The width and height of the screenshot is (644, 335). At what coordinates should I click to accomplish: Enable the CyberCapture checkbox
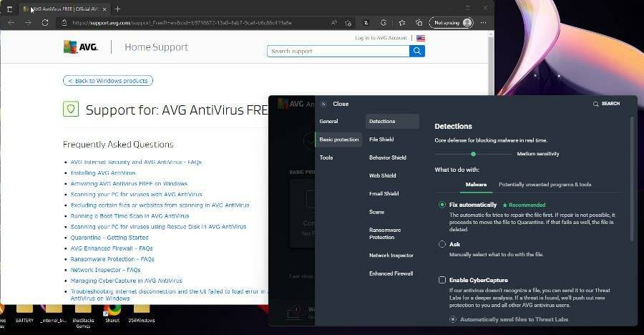442,280
